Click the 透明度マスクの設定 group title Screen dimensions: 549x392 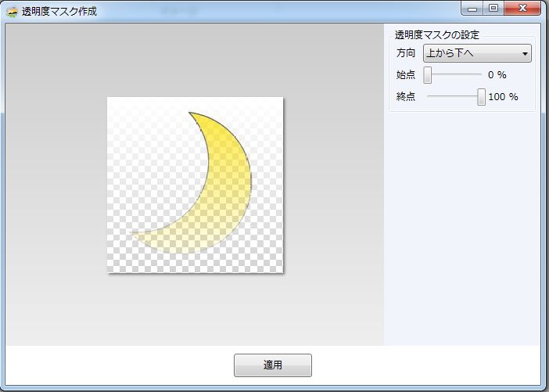(x=437, y=34)
